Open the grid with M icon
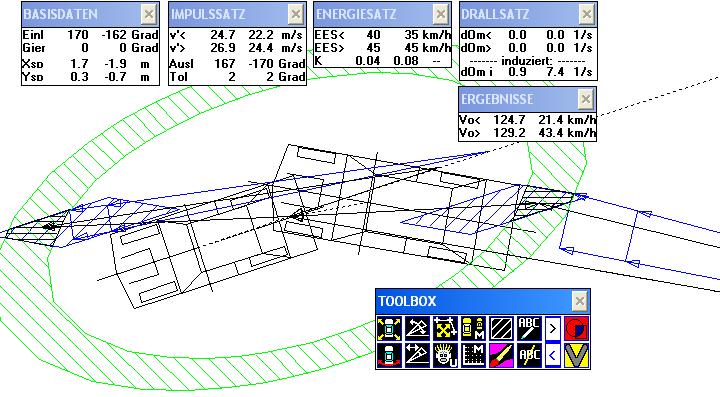Image resolution: width=720 pixels, height=397 pixels. pyautogui.click(x=473, y=355)
